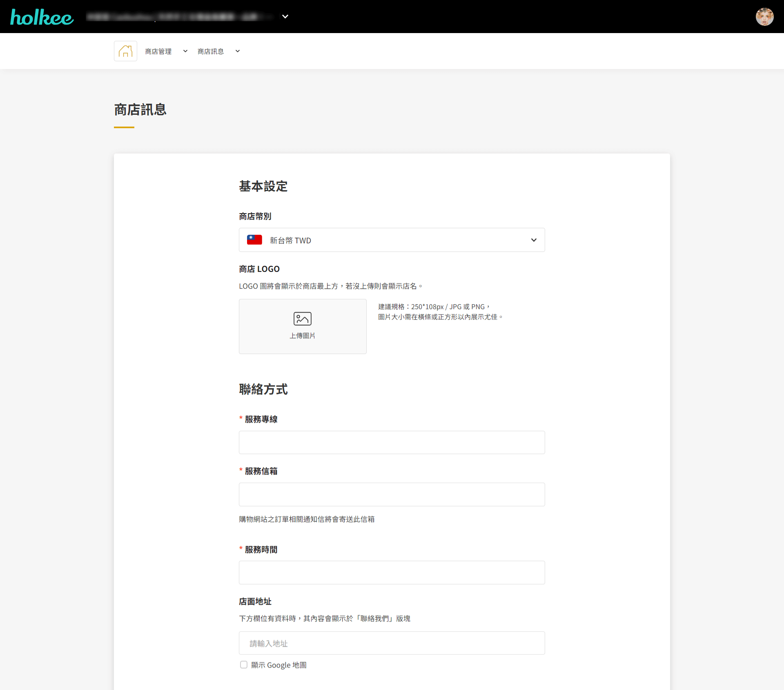The height and width of the screenshot is (690, 784).
Task: Expand the store switcher chevron
Action: pos(285,17)
